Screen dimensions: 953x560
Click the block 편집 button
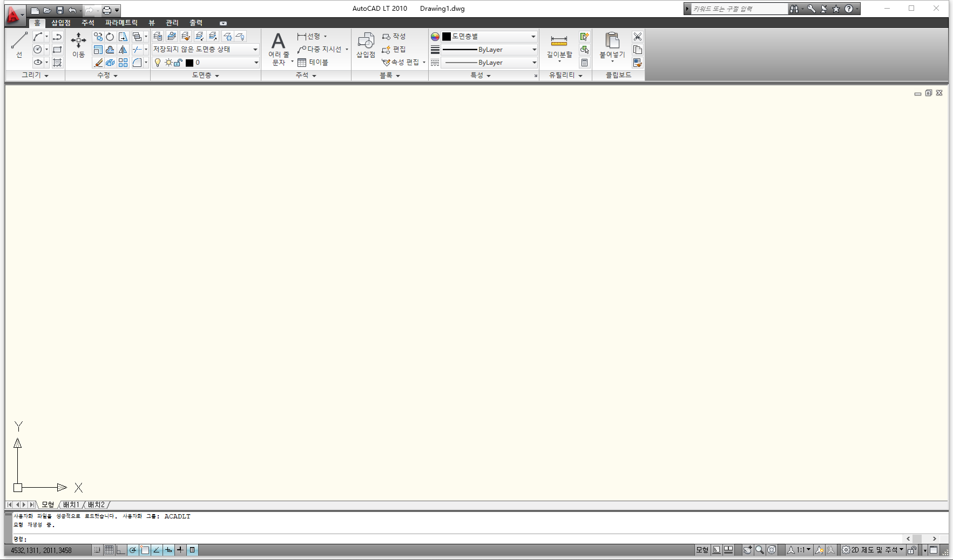coord(394,49)
